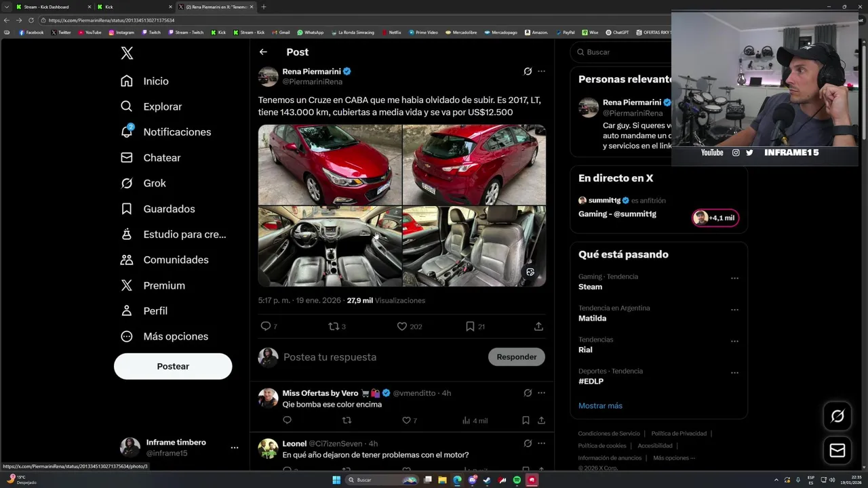Open account menu dots beside Inframe timbero
The width and height of the screenshot is (868, 488).
tap(235, 447)
